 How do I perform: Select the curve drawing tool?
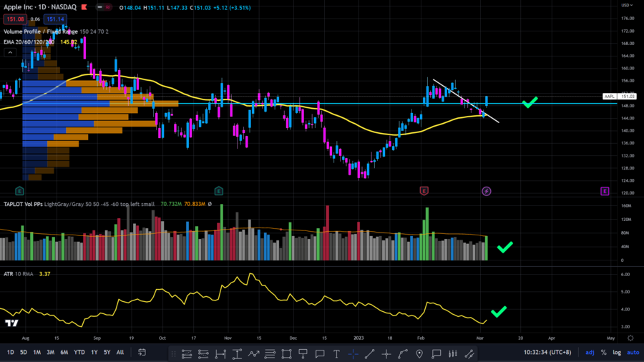403,353
